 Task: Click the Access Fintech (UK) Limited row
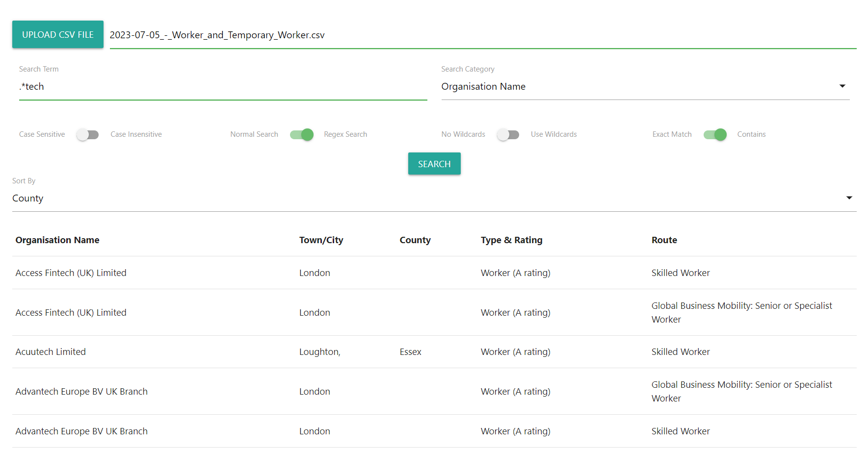click(x=70, y=273)
